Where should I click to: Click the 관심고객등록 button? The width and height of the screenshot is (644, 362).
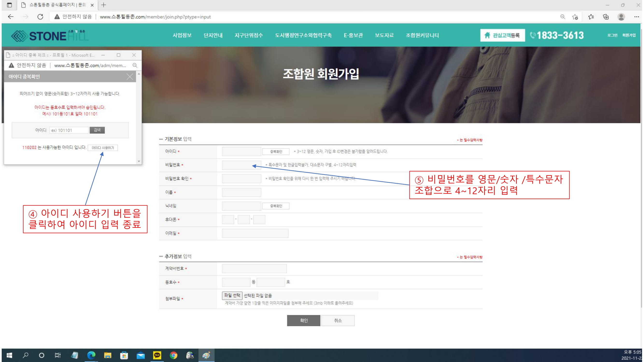pos(502,35)
